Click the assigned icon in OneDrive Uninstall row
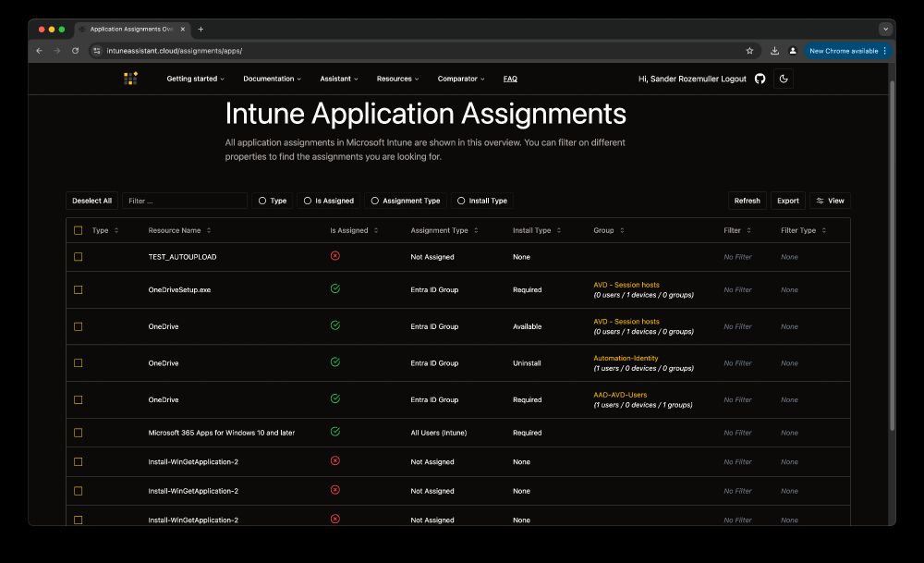The width and height of the screenshot is (924, 563). 335,362
